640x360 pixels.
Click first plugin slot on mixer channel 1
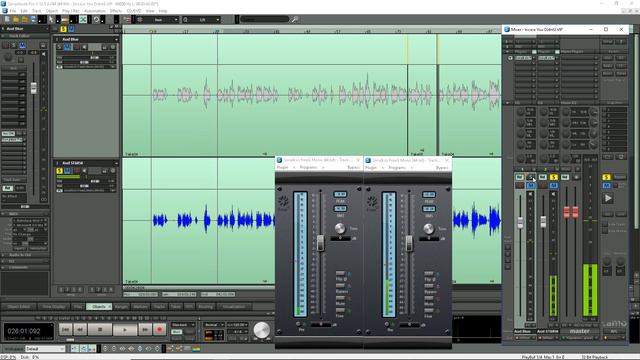[524, 58]
